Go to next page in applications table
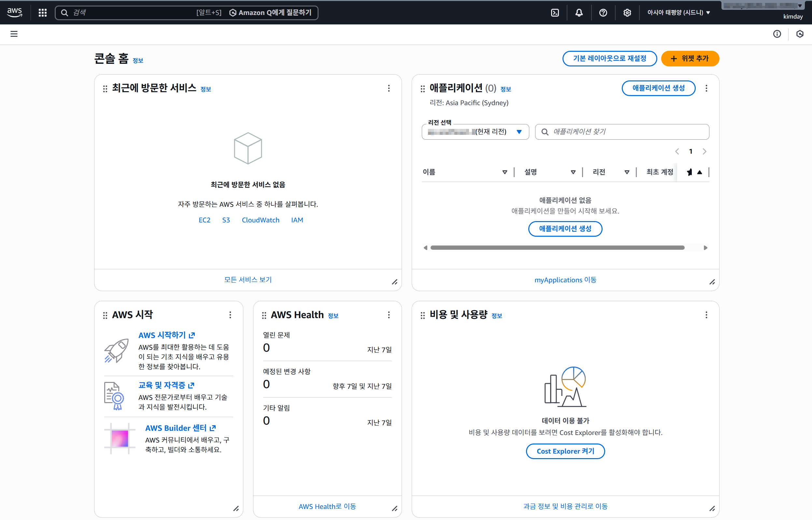Image resolution: width=812 pixels, height=520 pixels. 705,151
